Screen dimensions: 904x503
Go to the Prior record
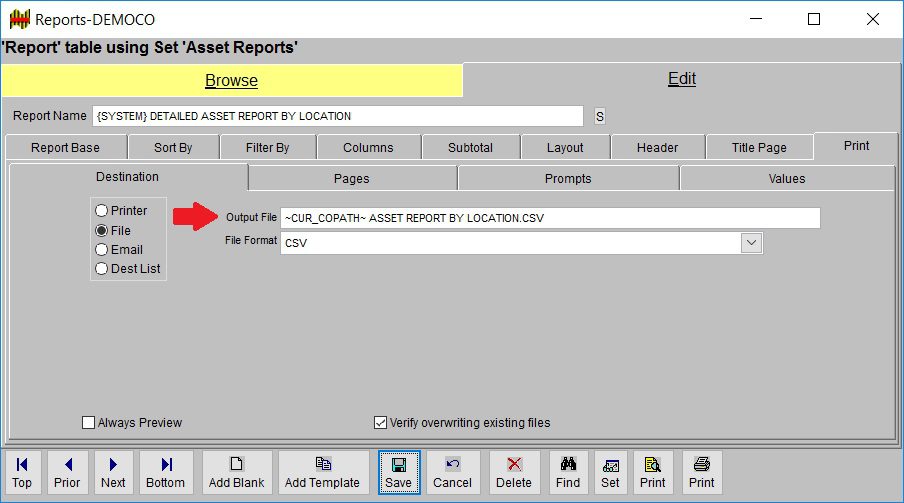tap(67, 472)
